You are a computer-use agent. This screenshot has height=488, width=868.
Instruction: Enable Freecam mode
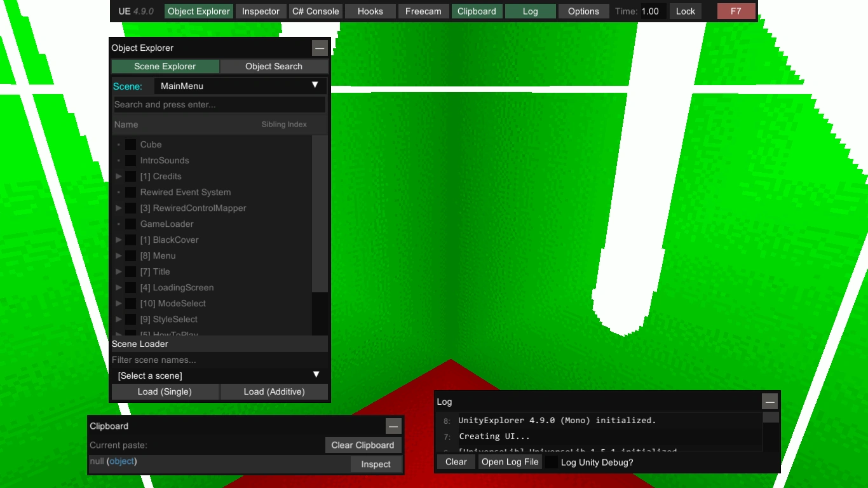tap(423, 11)
